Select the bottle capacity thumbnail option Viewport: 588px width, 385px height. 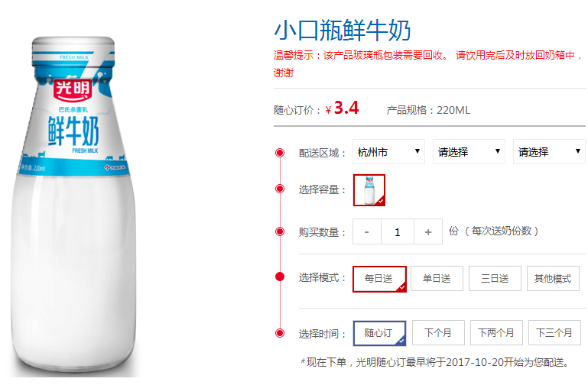[369, 190]
